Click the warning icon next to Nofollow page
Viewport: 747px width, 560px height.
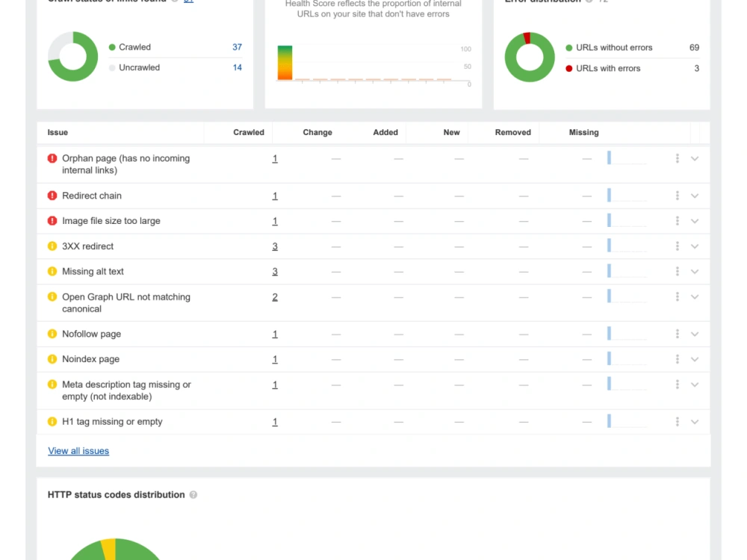click(x=52, y=334)
